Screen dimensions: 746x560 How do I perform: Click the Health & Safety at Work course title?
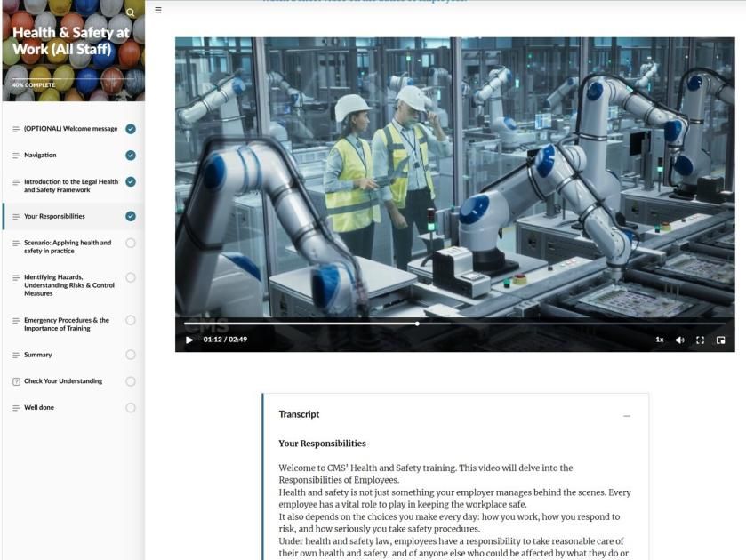[x=70, y=40]
